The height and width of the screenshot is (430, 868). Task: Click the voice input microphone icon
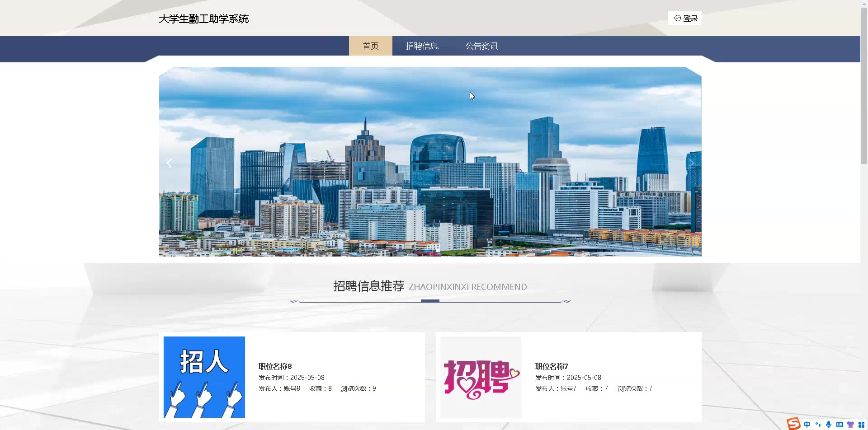(829, 425)
